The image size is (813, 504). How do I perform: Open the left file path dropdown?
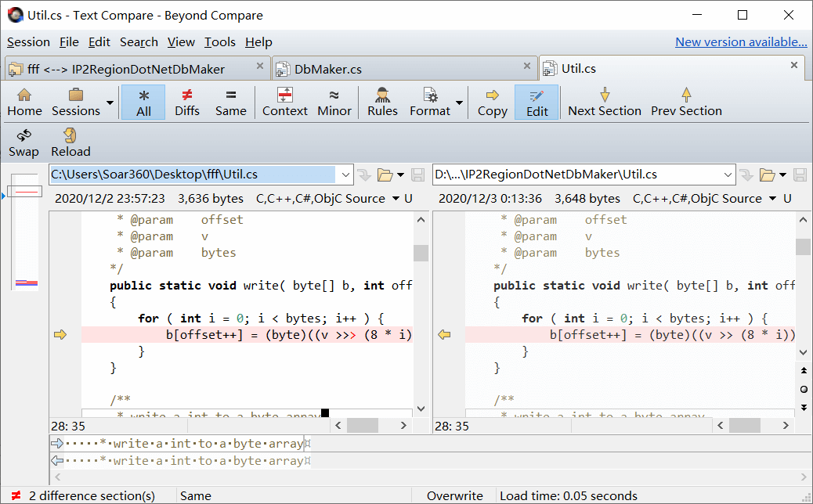pos(345,175)
